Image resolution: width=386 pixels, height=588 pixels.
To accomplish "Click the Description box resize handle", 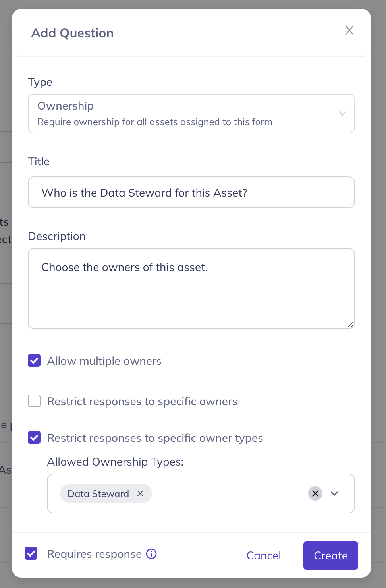I will tap(350, 325).
